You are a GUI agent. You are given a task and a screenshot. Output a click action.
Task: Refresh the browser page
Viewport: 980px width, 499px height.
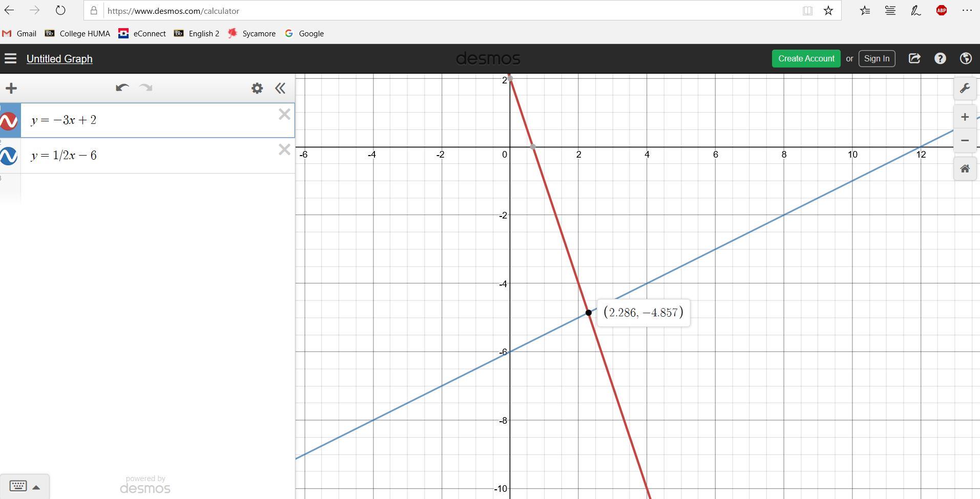[x=60, y=10]
